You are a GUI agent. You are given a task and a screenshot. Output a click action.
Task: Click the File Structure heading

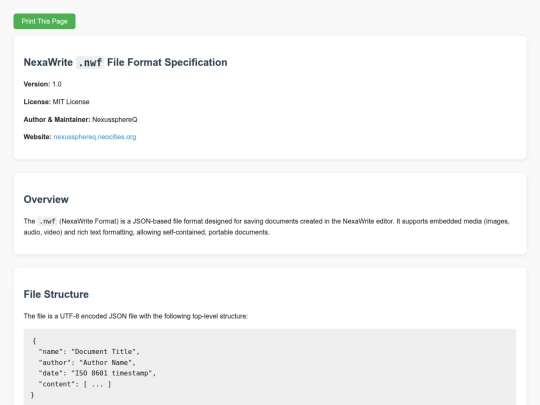56,294
